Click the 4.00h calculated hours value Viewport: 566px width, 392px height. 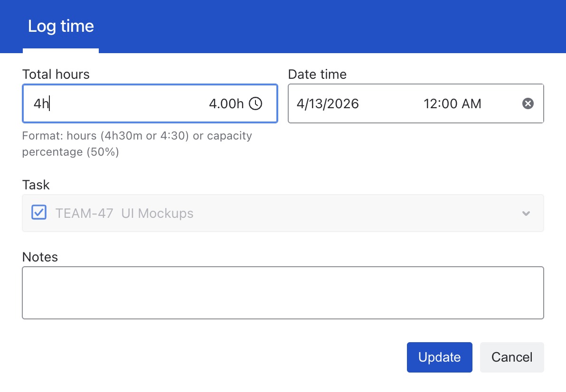pyautogui.click(x=226, y=103)
